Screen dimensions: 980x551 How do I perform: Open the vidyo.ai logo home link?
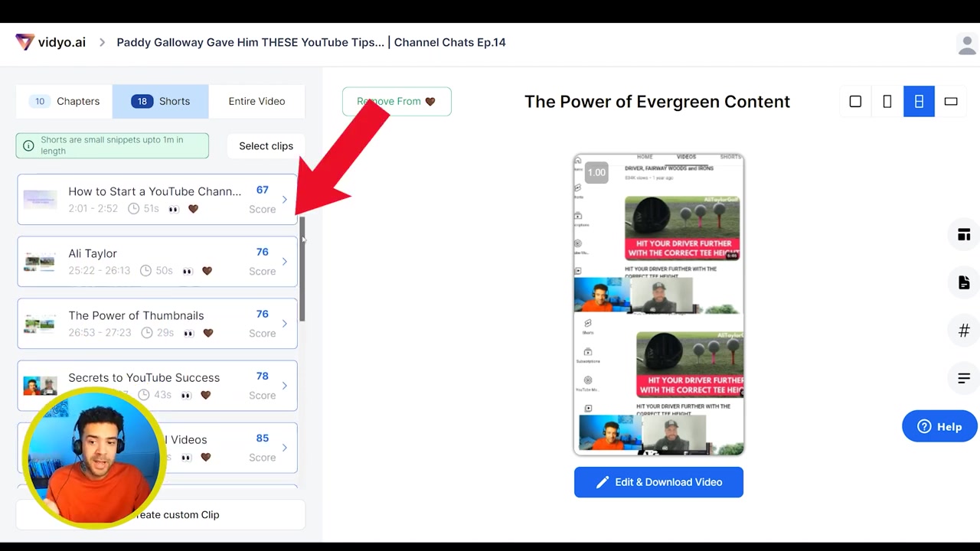pyautogui.click(x=51, y=42)
